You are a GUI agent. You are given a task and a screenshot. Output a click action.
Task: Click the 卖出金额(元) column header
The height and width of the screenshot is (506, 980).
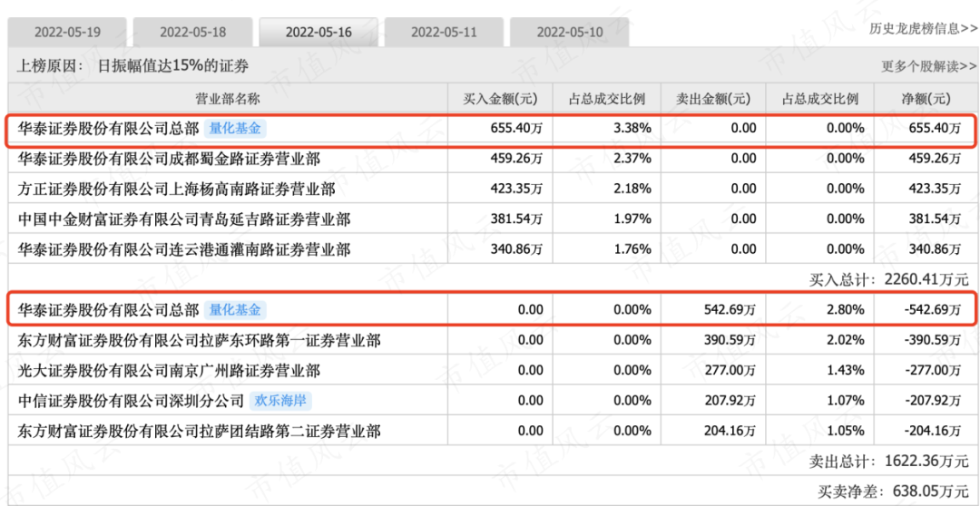point(713,99)
